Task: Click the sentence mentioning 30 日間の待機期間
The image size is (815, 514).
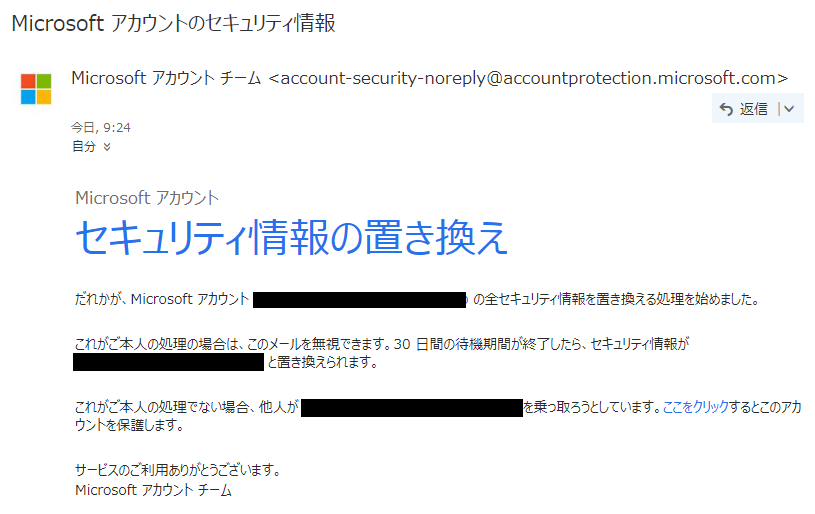Action: pyautogui.click(x=382, y=353)
